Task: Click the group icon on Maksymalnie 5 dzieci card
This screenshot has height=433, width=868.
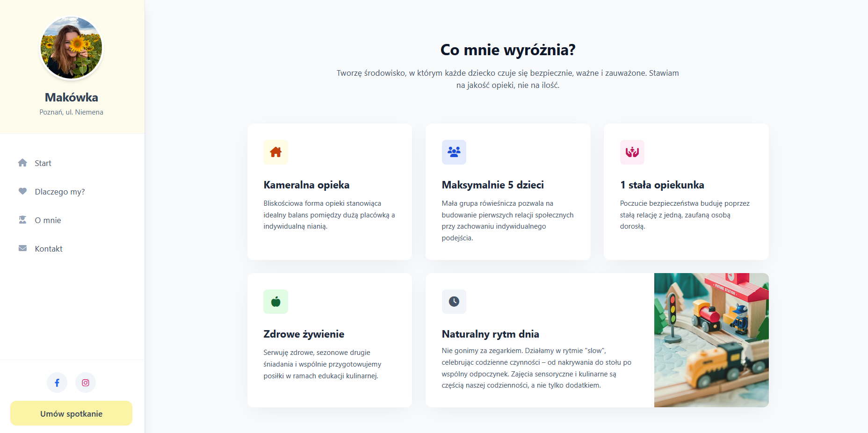Action: (454, 152)
